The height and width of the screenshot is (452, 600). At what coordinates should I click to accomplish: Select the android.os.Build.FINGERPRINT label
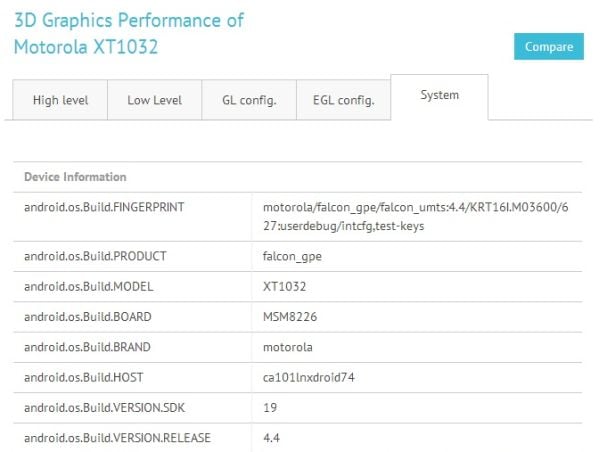(104, 207)
